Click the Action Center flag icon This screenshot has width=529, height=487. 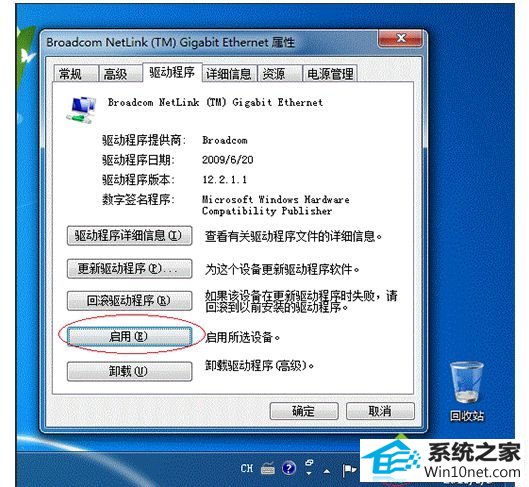pyautogui.click(x=349, y=469)
